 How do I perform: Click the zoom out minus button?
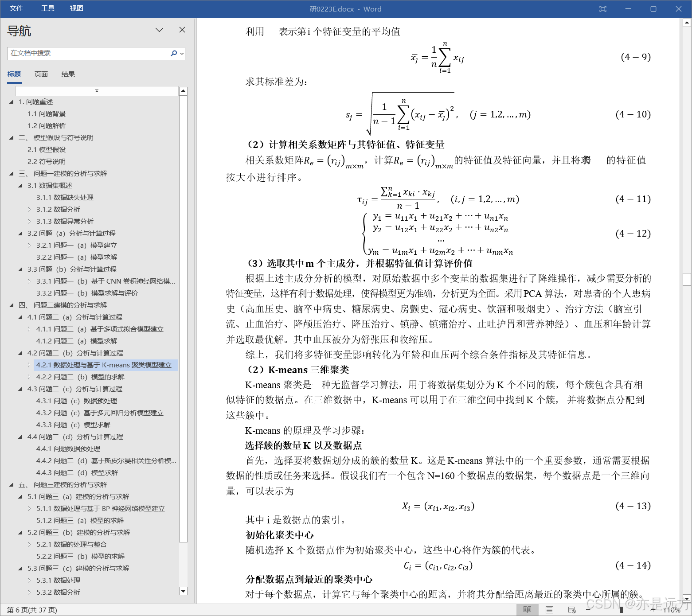[588, 610]
